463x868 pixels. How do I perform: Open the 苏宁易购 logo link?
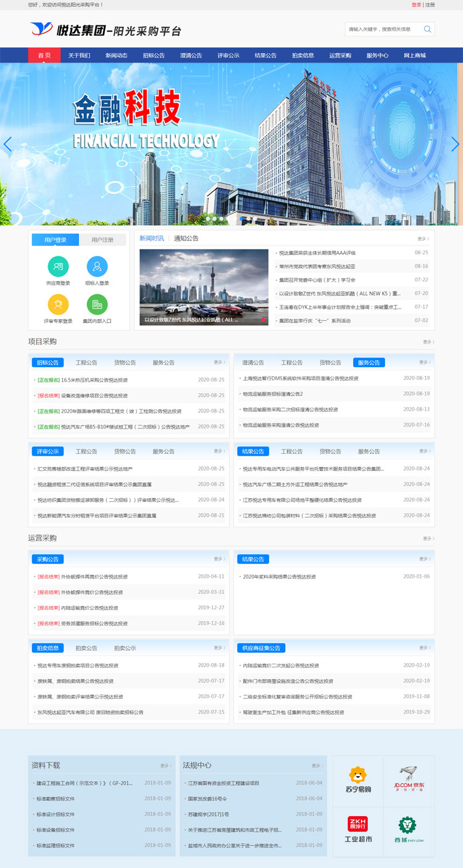pyautogui.click(x=358, y=780)
